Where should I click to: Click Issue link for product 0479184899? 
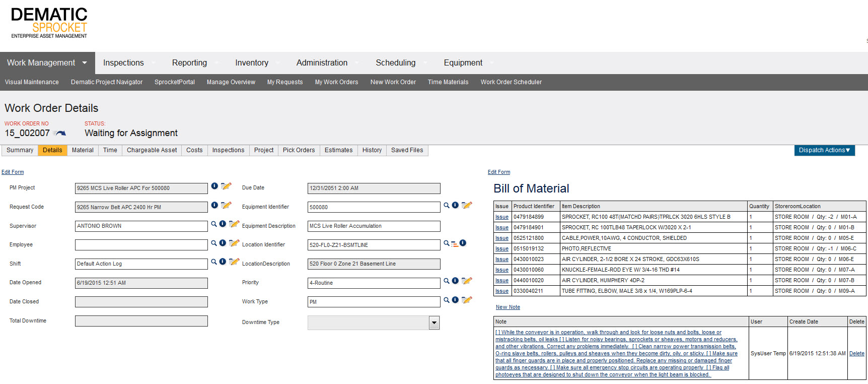[502, 217]
